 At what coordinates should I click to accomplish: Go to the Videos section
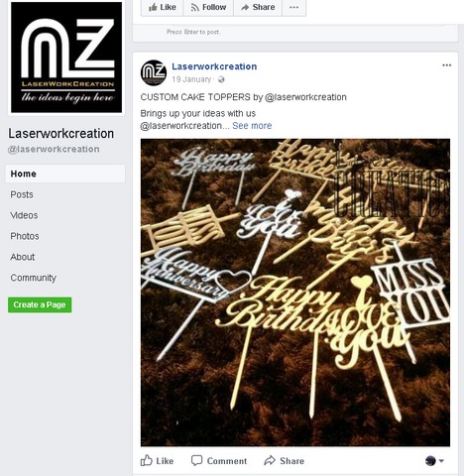click(24, 215)
